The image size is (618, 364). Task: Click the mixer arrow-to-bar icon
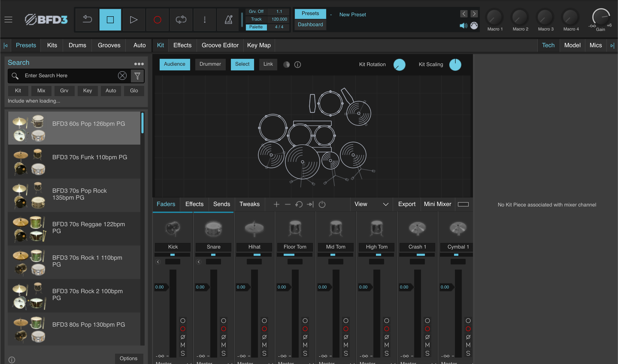coord(310,204)
